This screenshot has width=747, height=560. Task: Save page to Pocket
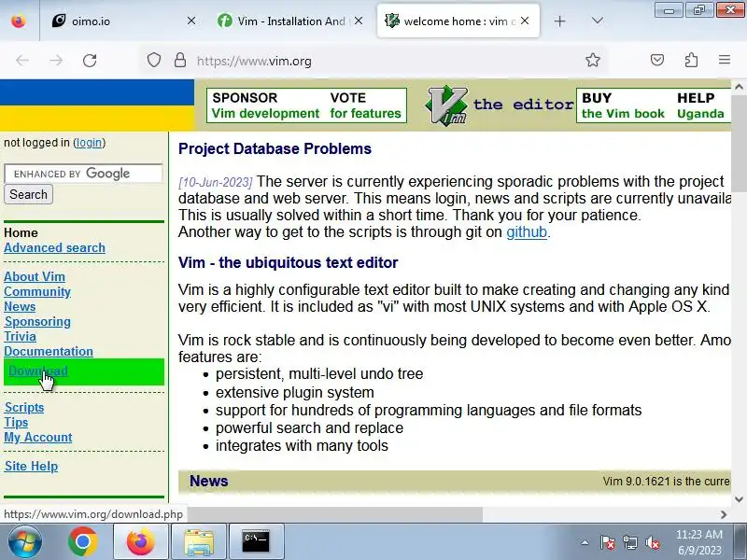pos(657,60)
